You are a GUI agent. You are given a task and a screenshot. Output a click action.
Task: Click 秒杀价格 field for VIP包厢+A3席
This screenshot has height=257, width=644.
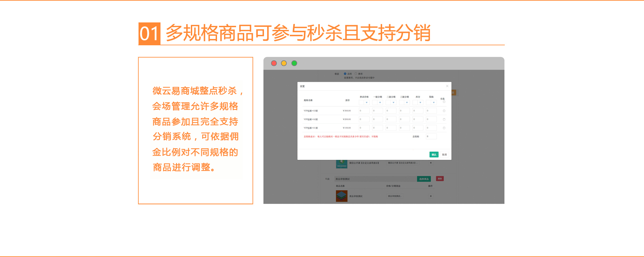click(x=364, y=111)
